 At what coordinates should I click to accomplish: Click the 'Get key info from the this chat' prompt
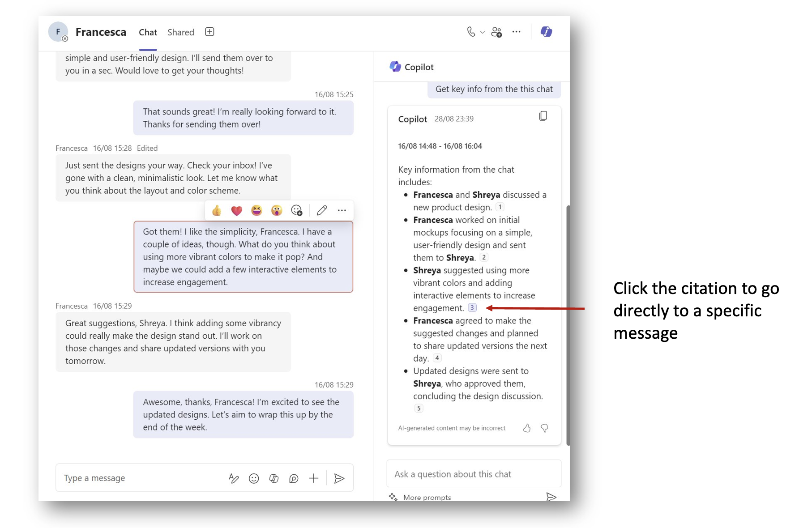(494, 89)
